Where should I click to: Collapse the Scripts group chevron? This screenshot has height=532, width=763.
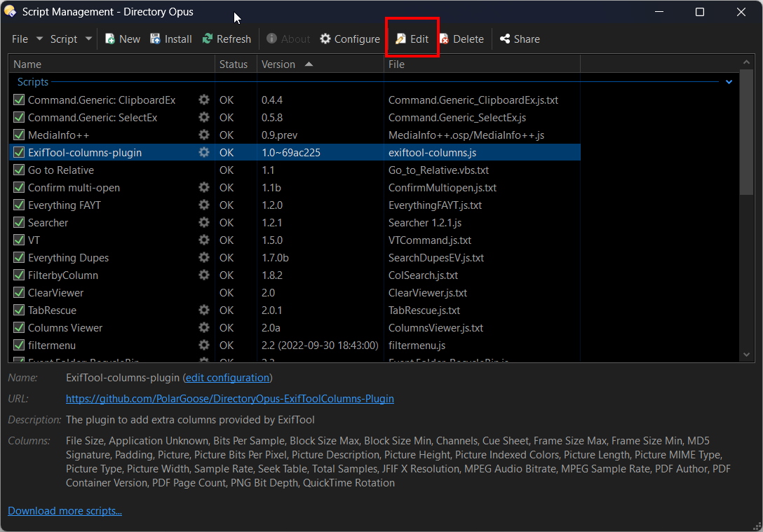(729, 82)
